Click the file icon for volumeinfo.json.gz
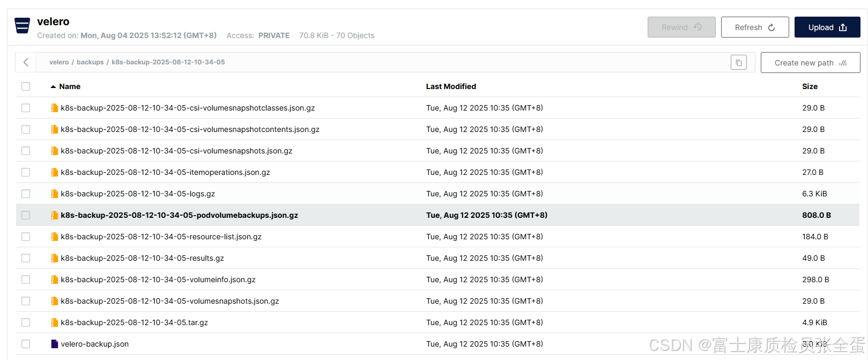868x360 pixels. point(54,280)
